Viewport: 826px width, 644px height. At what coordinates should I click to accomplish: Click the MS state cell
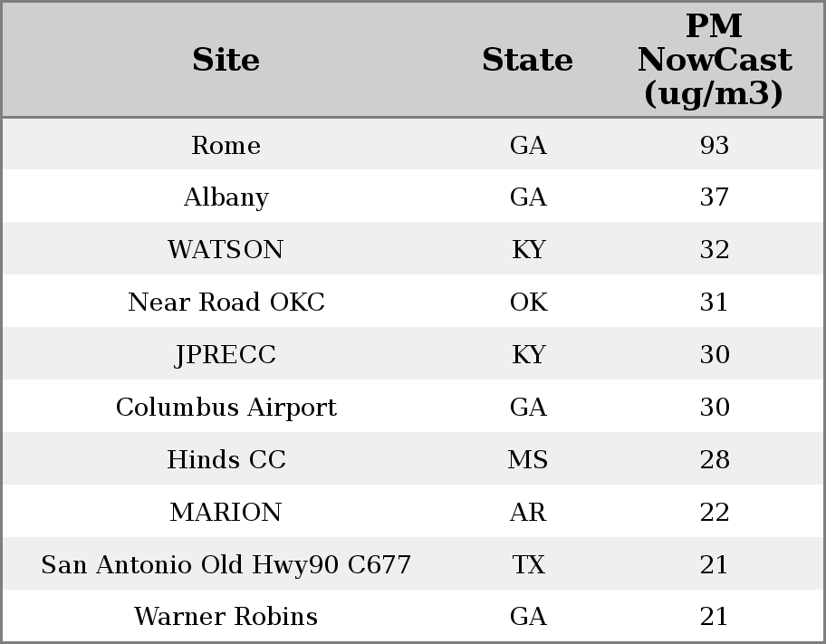(x=528, y=460)
